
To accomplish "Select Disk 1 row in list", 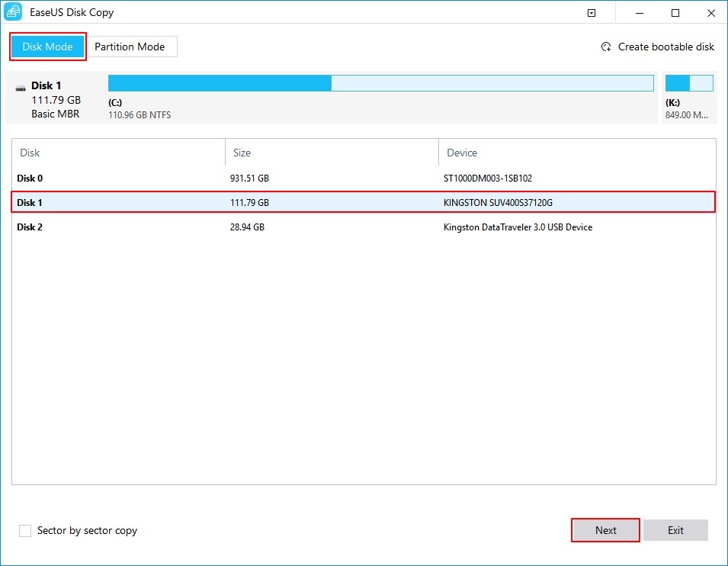I will click(x=364, y=202).
